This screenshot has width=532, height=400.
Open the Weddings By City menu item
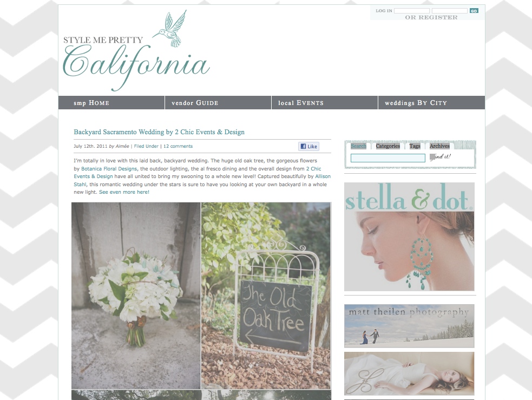[x=431, y=103]
